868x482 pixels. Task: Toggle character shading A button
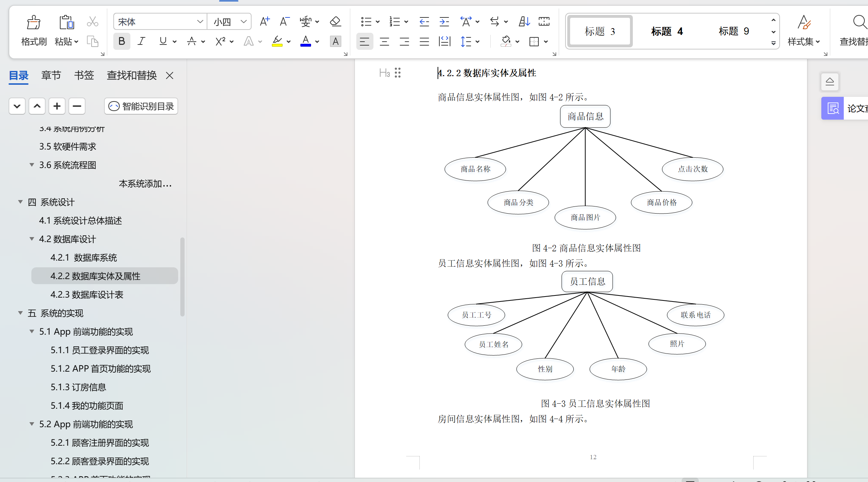coord(335,42)
